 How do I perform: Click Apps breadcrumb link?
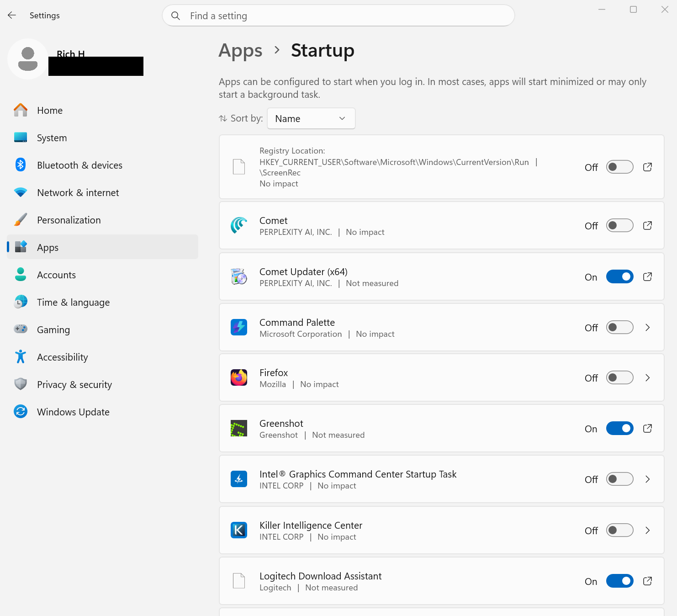(x=240, y=51)
